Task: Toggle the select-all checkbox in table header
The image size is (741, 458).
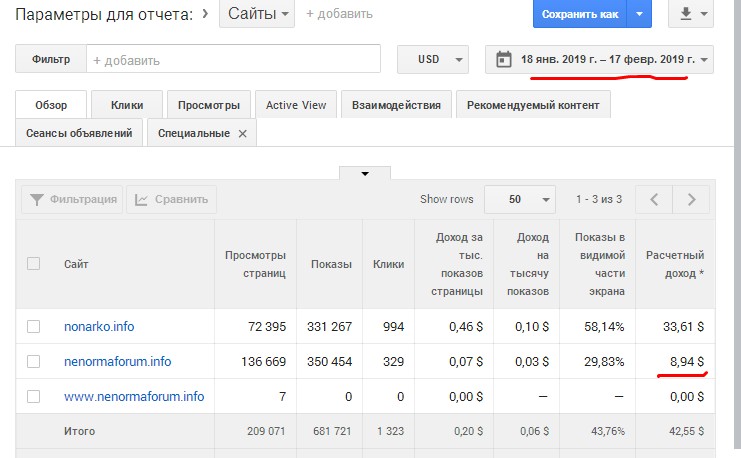Action: tap(34, 263)
